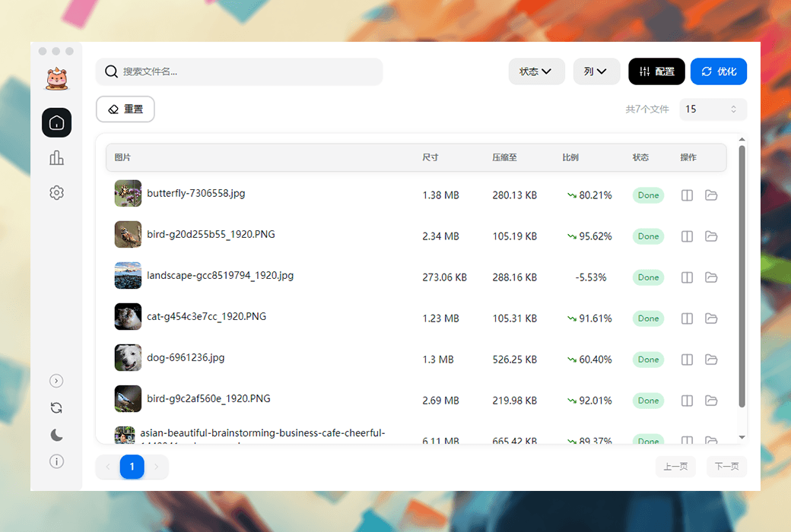Open the statistics bar-chart panel
Screen dimensions: 791x532
[x=56, y=157]
